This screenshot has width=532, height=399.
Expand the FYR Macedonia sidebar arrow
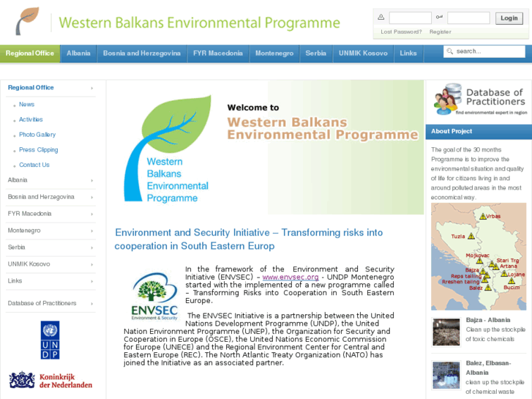92,215
